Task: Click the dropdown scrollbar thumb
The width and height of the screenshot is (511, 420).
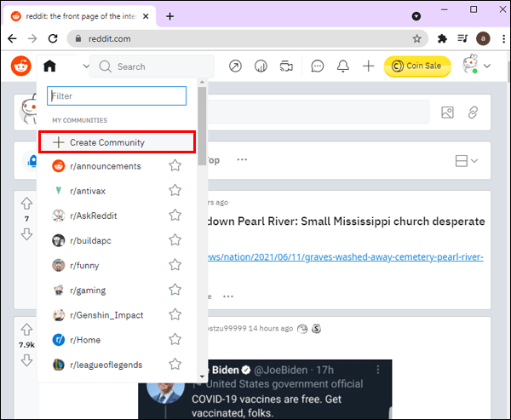Action: pos(202,125)
